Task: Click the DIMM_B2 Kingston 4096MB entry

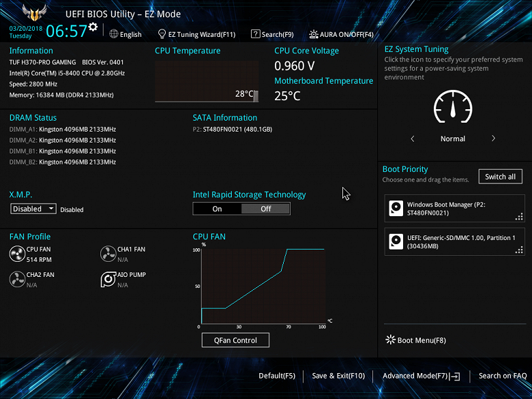Action: click(63, 162)
